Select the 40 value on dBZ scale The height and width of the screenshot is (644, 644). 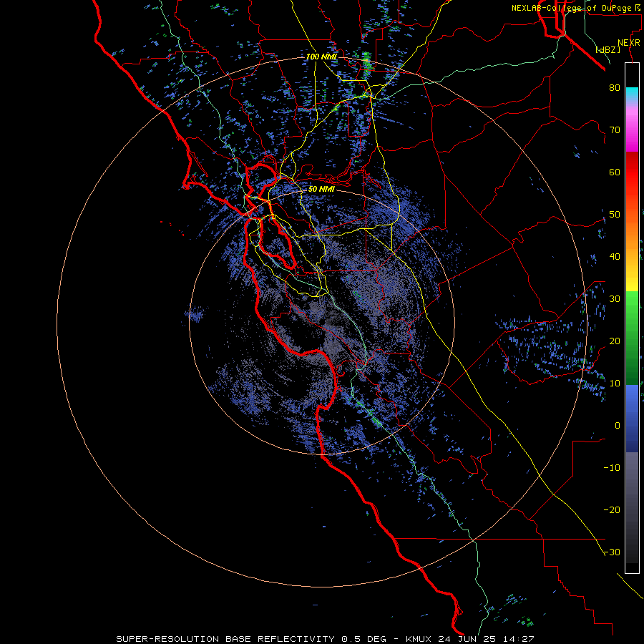(x=615, y=257)
